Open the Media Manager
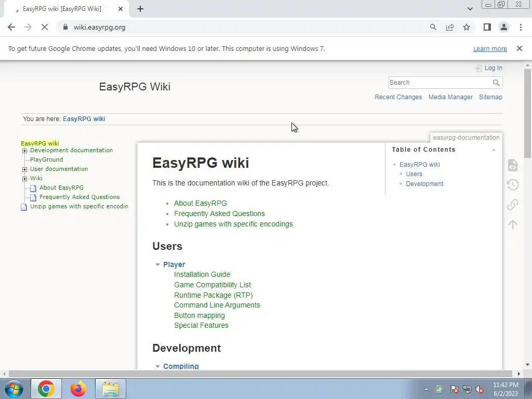Screen dimensions: 532x399 point(450,97)
